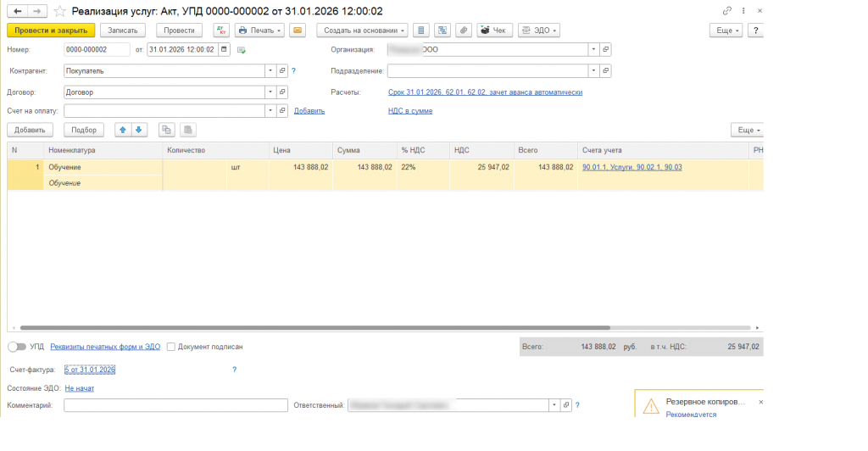Open Счет на оплату via open button

click(x=282, y=111)
